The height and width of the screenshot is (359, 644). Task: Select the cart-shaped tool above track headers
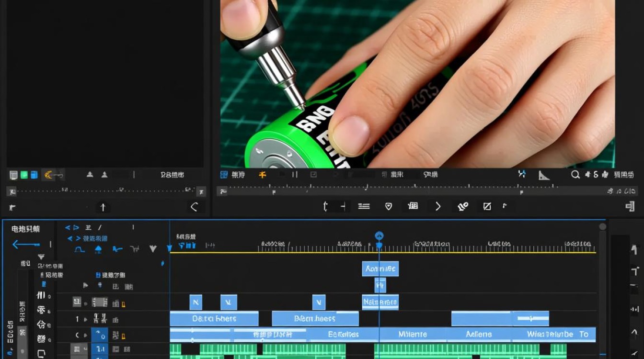click(x=135, y=249)
